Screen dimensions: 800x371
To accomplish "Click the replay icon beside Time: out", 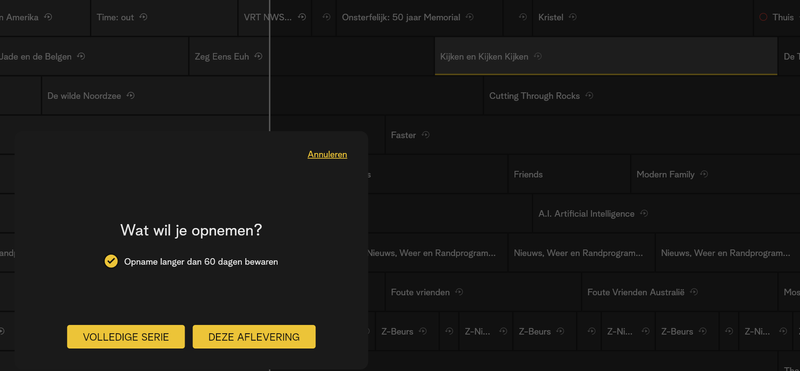I will pos(143,17).
